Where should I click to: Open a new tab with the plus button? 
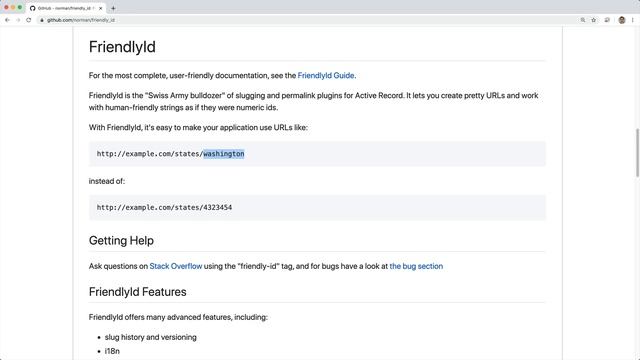113,8
